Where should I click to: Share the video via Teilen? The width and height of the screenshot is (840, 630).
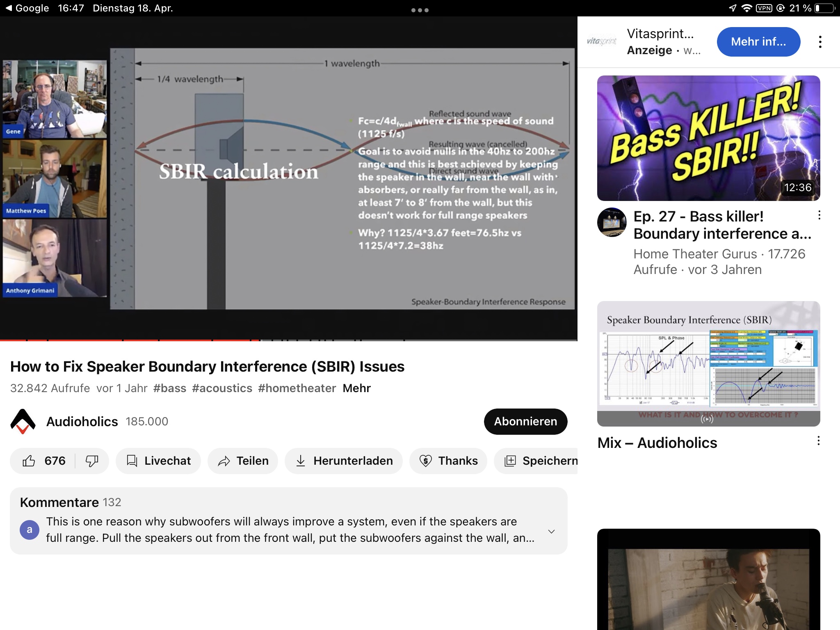point(243,461)
